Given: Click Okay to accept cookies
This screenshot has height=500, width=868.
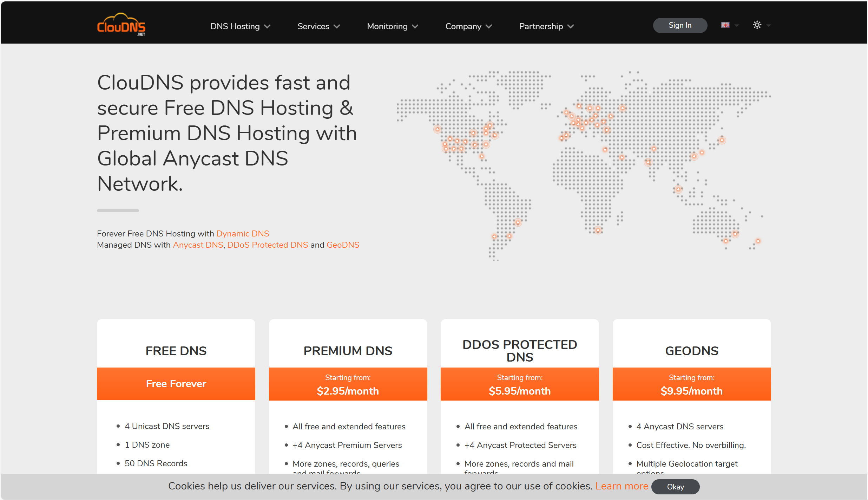Looking at the screenshot, I should click(x=675, y=487).
